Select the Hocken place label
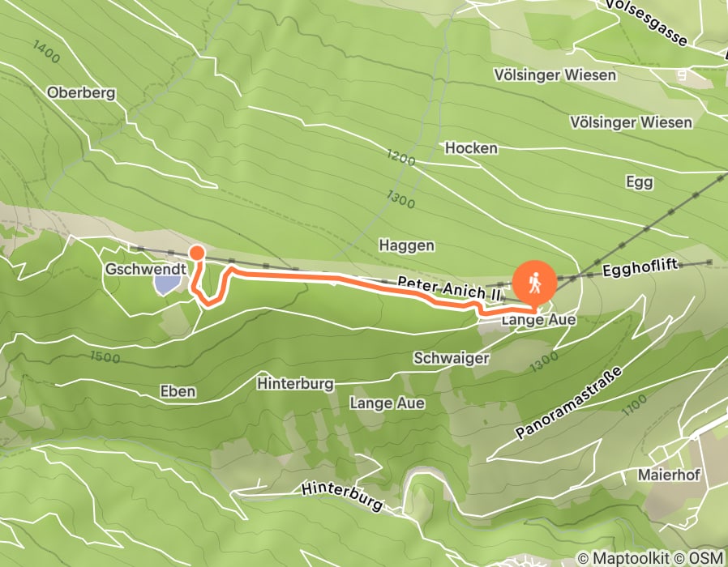Screen dimensions: 728x567 pyautogui.click(x=471, y=148)
